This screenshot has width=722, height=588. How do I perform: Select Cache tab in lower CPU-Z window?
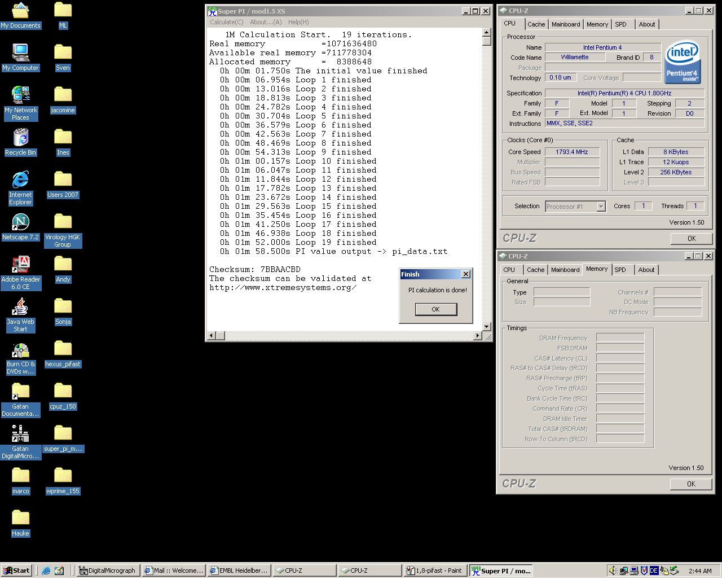pos(536,270)
